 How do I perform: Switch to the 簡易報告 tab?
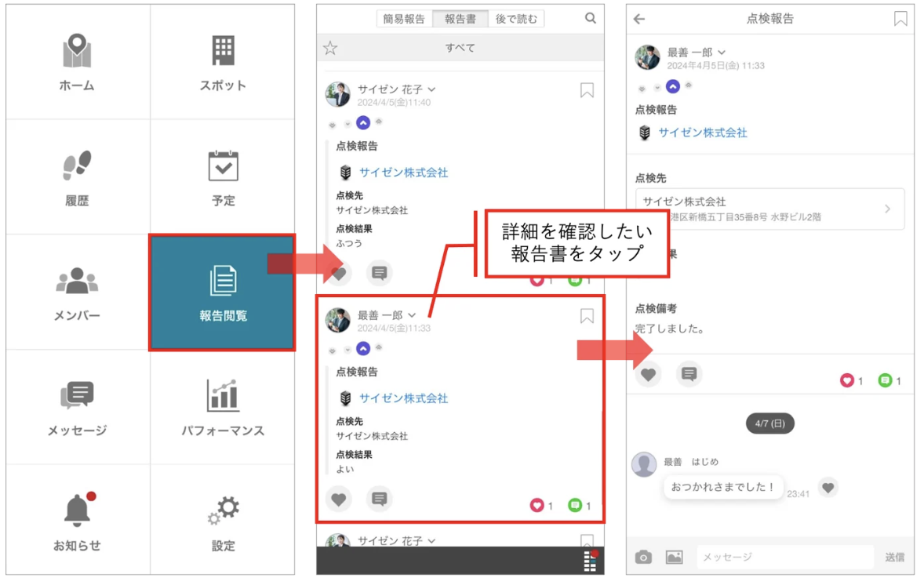click(x=404, y=19)
